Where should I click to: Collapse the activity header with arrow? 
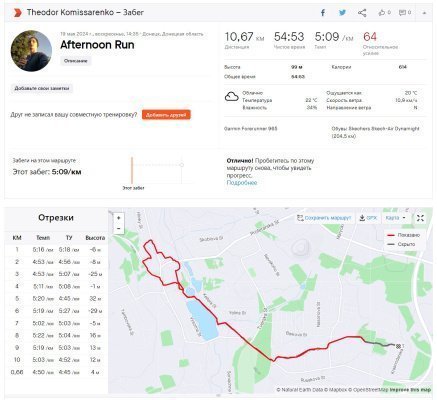(x=424, y=13)
